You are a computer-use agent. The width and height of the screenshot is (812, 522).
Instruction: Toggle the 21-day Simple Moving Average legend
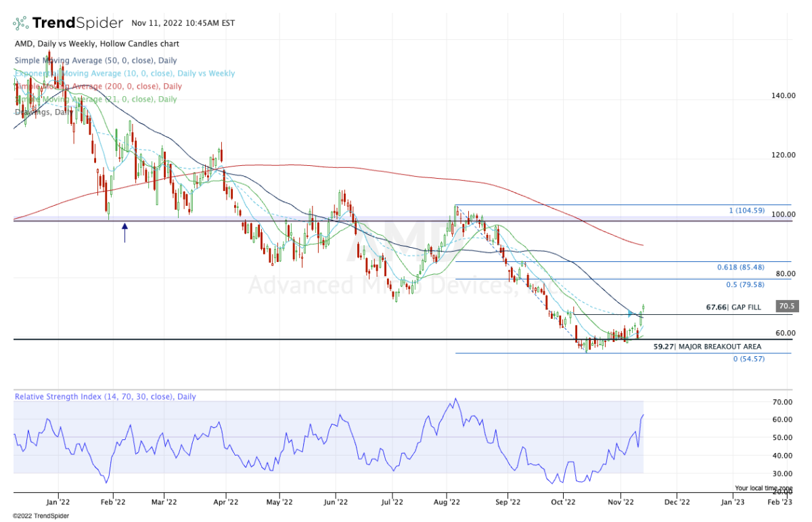coord(95,99)
